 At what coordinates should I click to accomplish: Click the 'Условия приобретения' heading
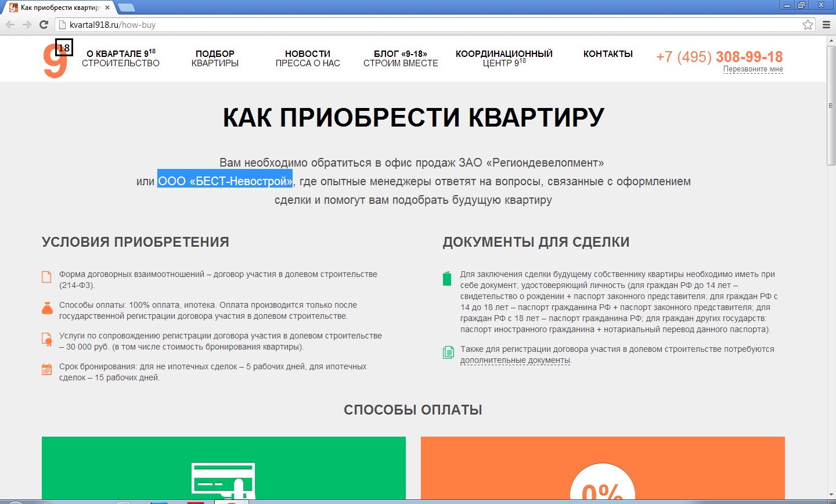[x=135, y=242]
